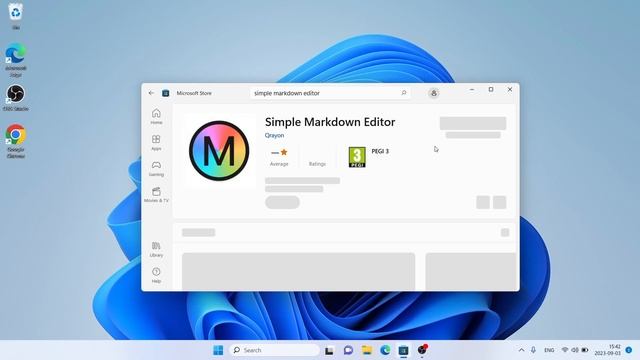Viewport: 640px width, 360px height.
Task: Open OBS Studio desktop shortcut
Action: (16, 98)
